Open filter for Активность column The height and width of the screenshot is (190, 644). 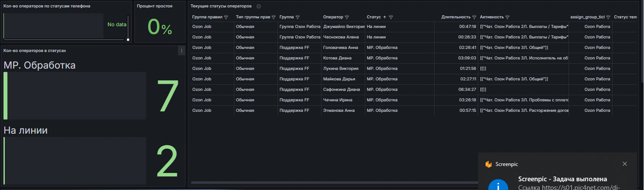(507, 17)
